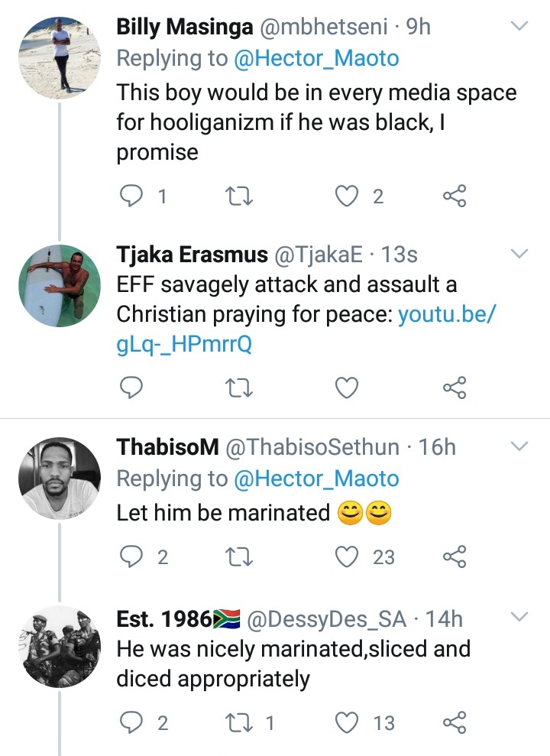Reply to Tjaka Erasmus's tweet
Screen dimensions: 550x756
[131, 387]
